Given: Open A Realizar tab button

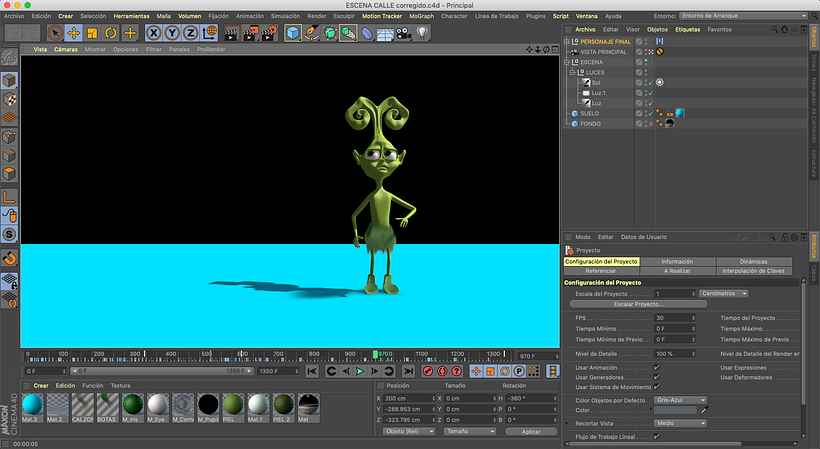Looking at the screenshot, I should click(677, 271).
